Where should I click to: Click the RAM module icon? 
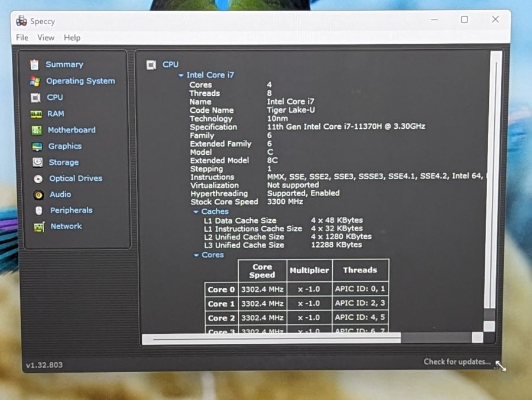(x=36, y=114)
